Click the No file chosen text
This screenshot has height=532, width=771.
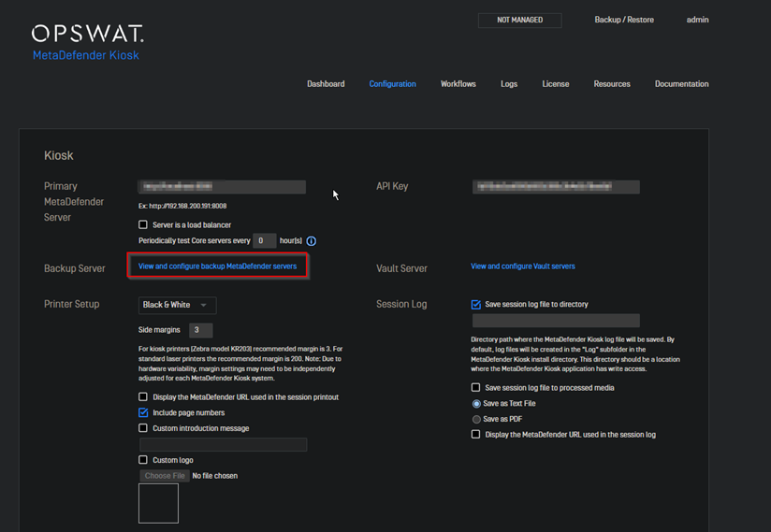pos(215,476)
